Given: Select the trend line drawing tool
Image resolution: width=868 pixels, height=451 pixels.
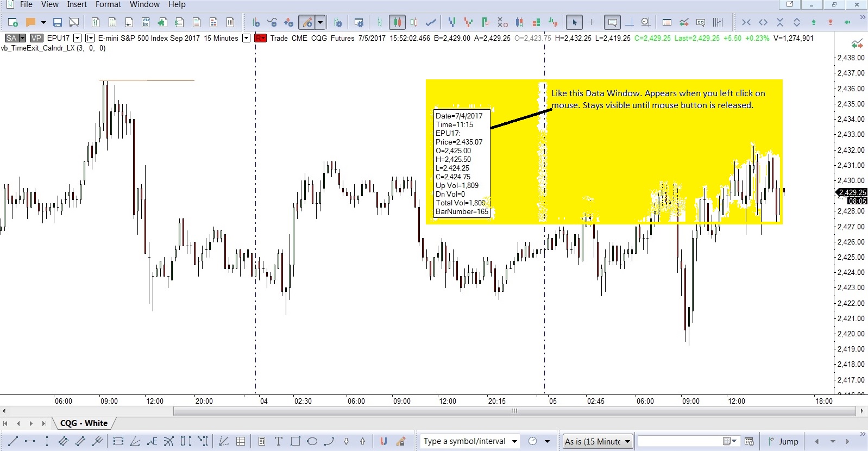Looking at the screenshot, I should [13, 441].
